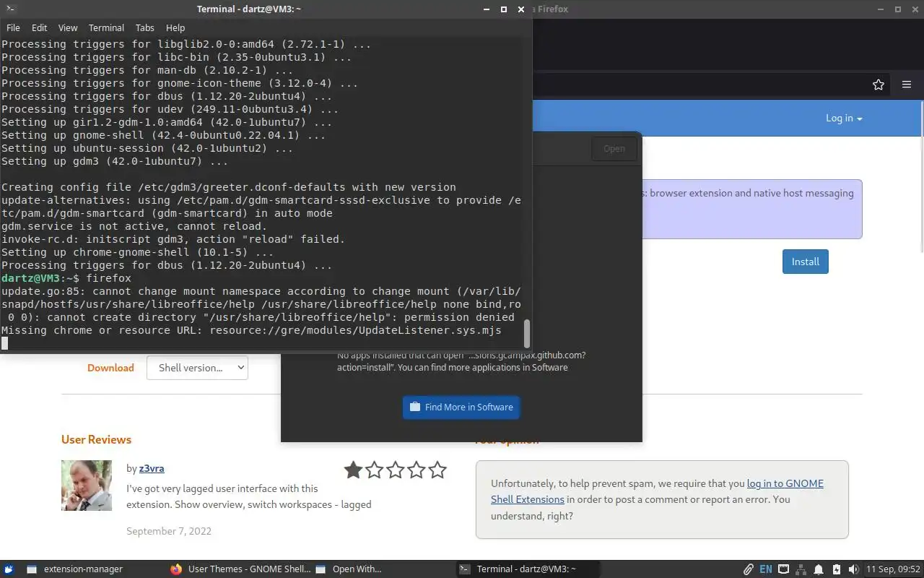924x578 pixels.
Task: Click the Open button in Open With dialog
Action: [x=614, y=148]
